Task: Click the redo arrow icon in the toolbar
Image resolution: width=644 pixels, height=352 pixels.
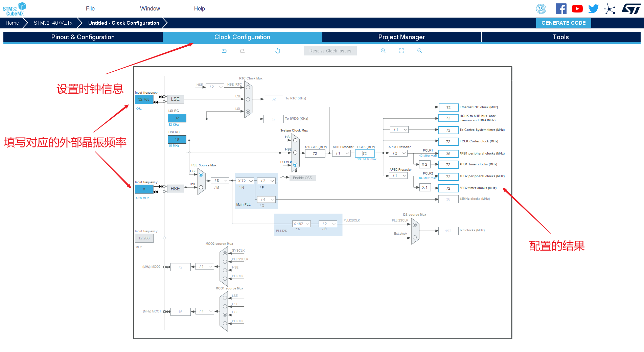Action: click(243, 51)
